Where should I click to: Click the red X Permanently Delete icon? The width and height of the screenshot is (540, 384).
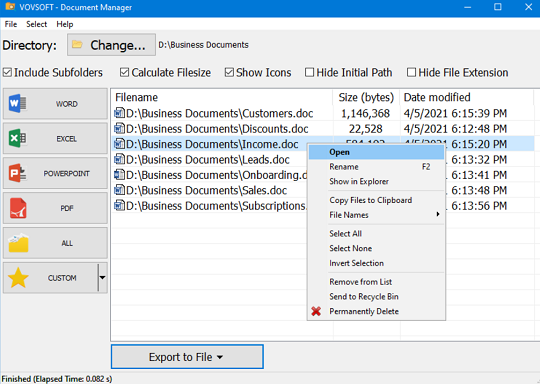[316, 311]
